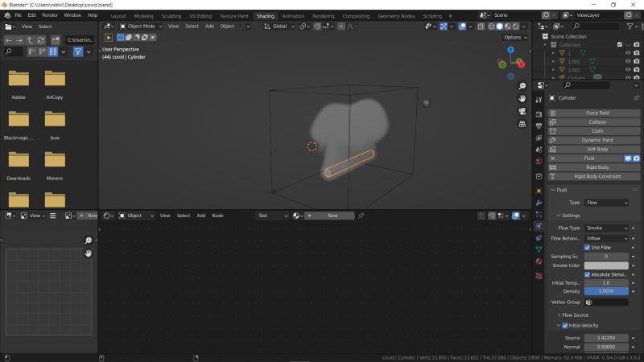Expand the Flow Source subpanel
This screenshot has width=644, height=362.
point(573,315)
